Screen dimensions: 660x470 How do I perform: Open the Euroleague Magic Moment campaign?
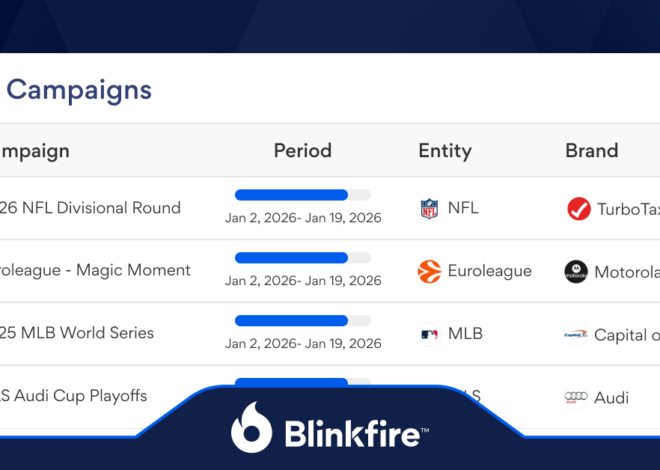coord(95,271)
